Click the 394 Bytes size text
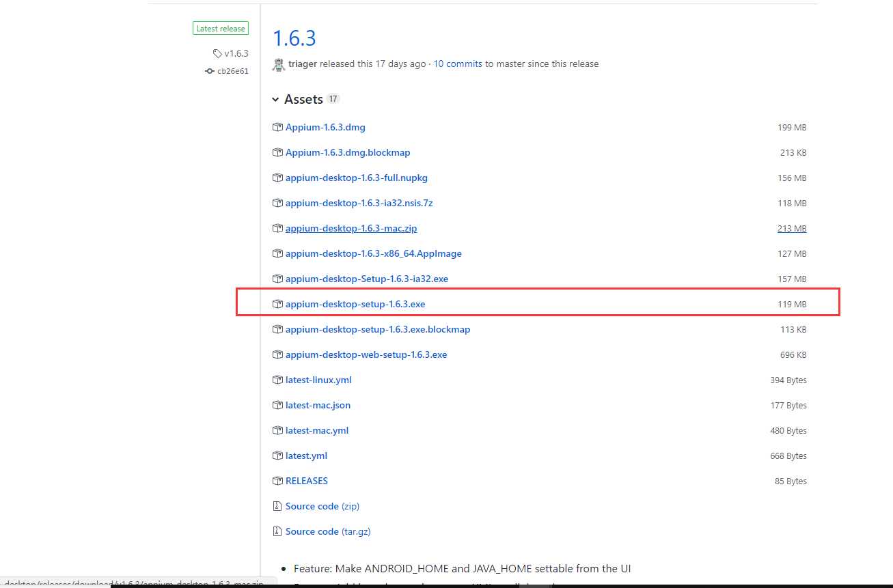Screen dimensions: 893x588 pyautogui.click(x=788, y=380)
